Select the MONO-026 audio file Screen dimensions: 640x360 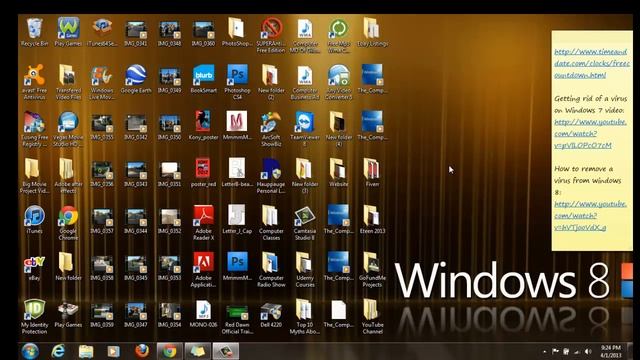pos(203,313)
